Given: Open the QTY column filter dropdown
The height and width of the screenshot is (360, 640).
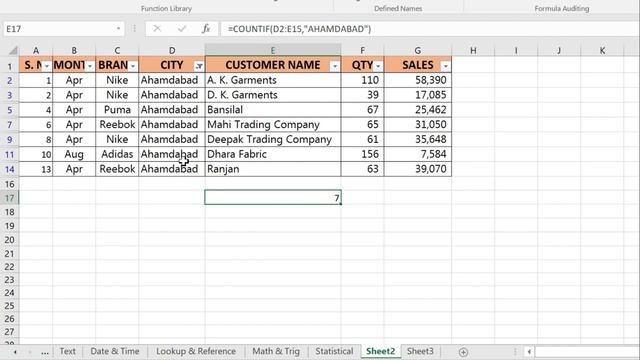Looking at the screenshot, I should coord(378,66).
